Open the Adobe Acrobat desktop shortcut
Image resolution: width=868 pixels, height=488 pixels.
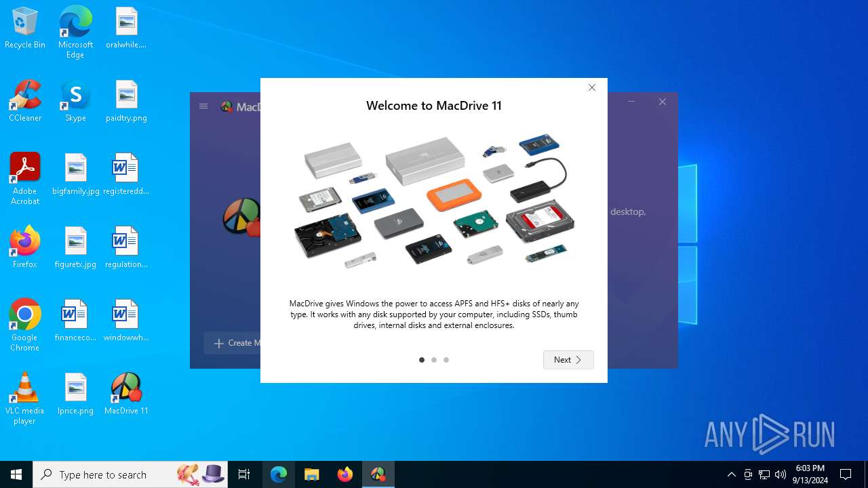click(x=25, y=179)
